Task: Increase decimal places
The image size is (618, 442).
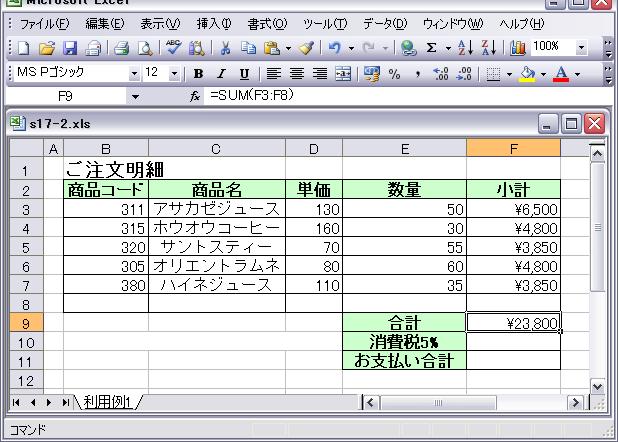Action: 441,74
